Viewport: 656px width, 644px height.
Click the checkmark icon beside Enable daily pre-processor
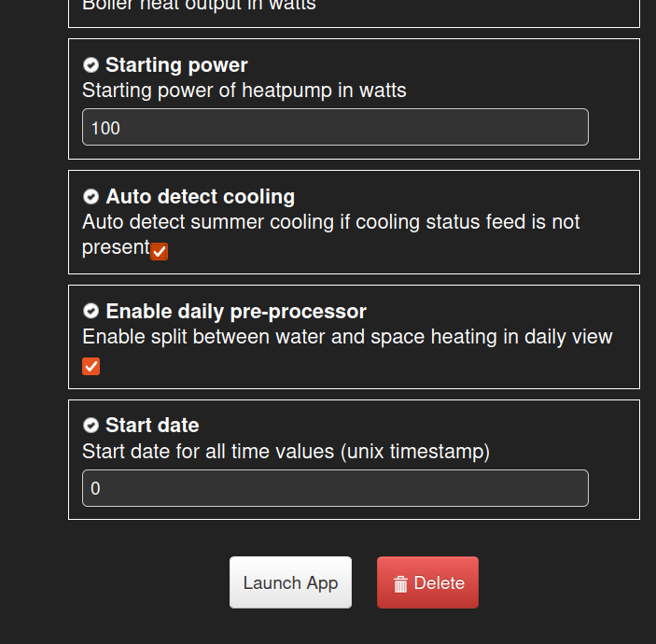(x=91, y=312)
